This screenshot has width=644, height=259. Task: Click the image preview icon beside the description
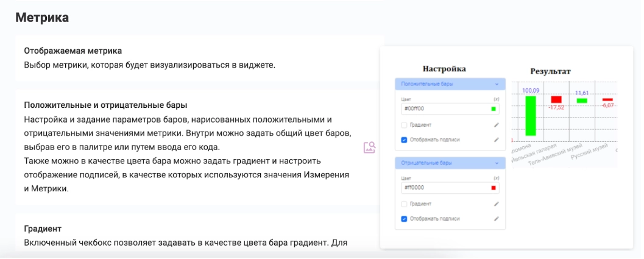[x=369, y=147]
